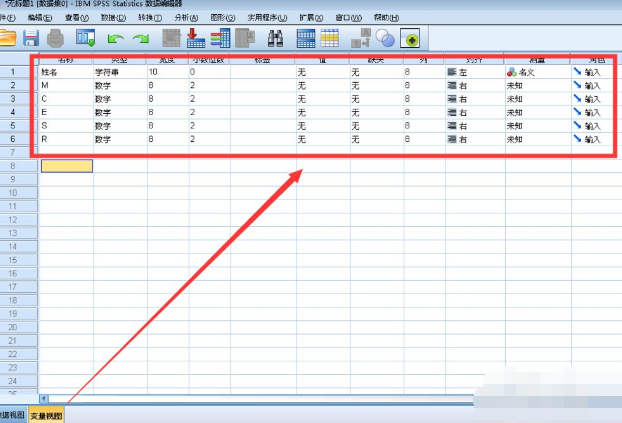The image size is (622, 423).
Task: Select row header number 3
Action: (14, 99)
